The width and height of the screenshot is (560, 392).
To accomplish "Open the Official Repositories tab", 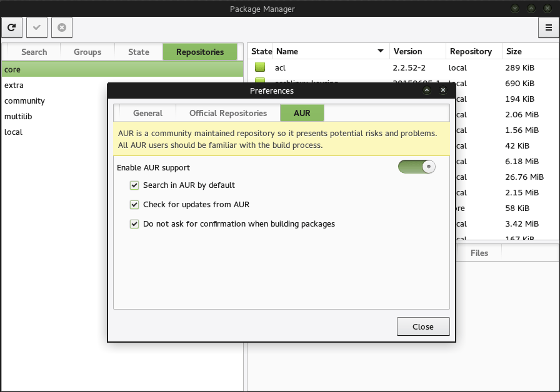I will [x=228, y=113].
